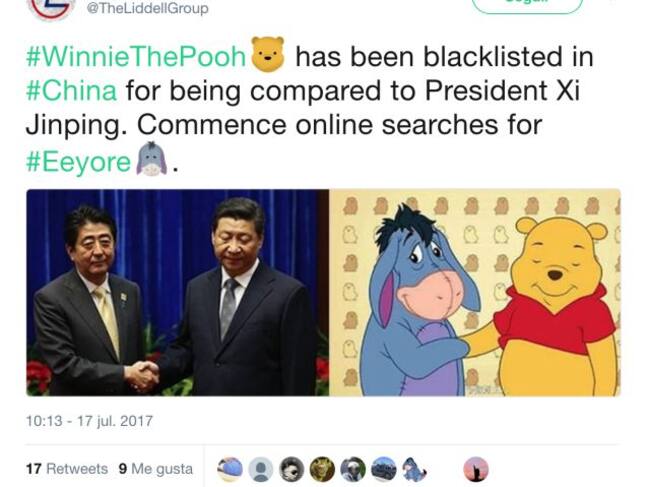
Task: Click the Eeyore donkey emoji
Action: coord(152,159)
